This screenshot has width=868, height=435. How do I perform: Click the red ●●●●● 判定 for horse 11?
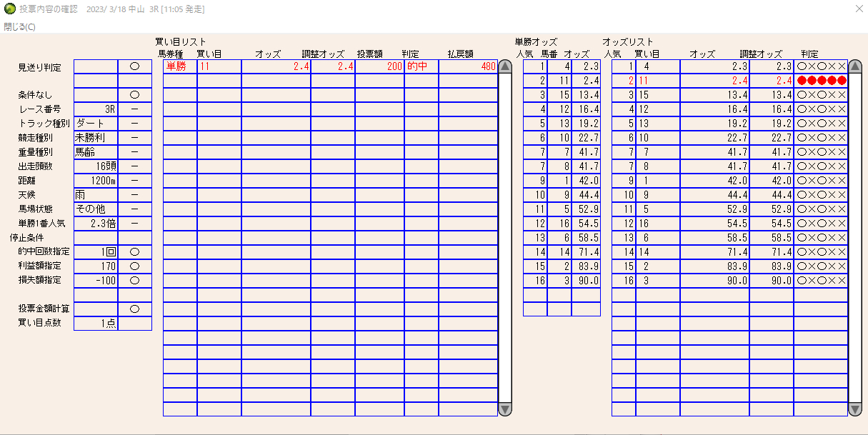[821, 81]
